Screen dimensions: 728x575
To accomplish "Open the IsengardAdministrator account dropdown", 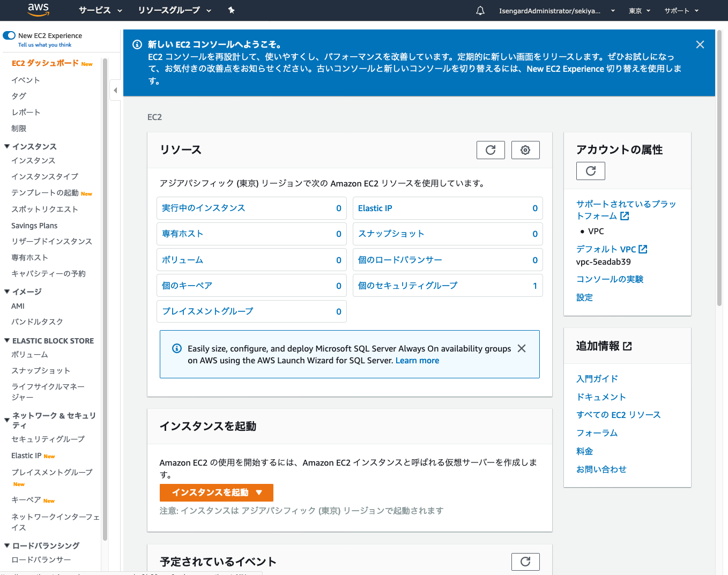I will pyautogui.click(x=556, y=11).
